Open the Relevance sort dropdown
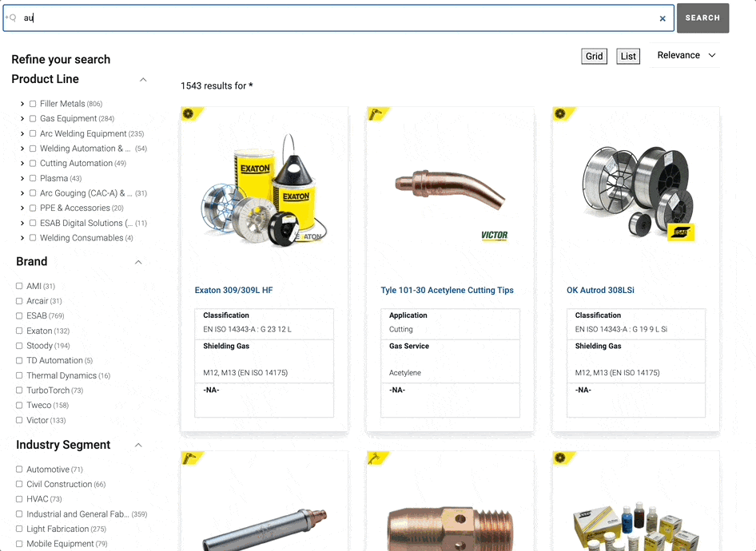The width and height of the screenshot is (756, 551). point(686,55)
